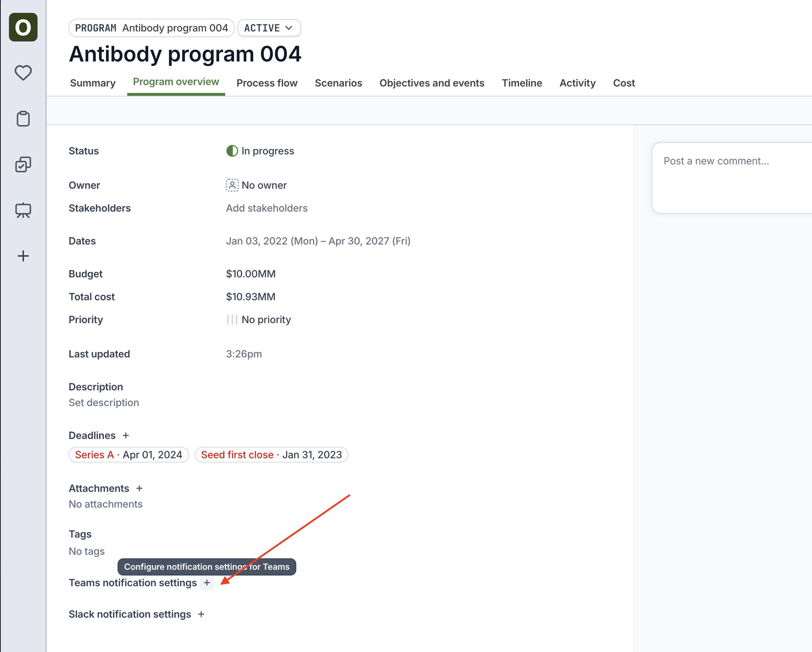The width and height of the screenshot is (812, 652).
Task: Click the sidebar plus create icon
Action: pyautogui.click(x=23, y=256)
